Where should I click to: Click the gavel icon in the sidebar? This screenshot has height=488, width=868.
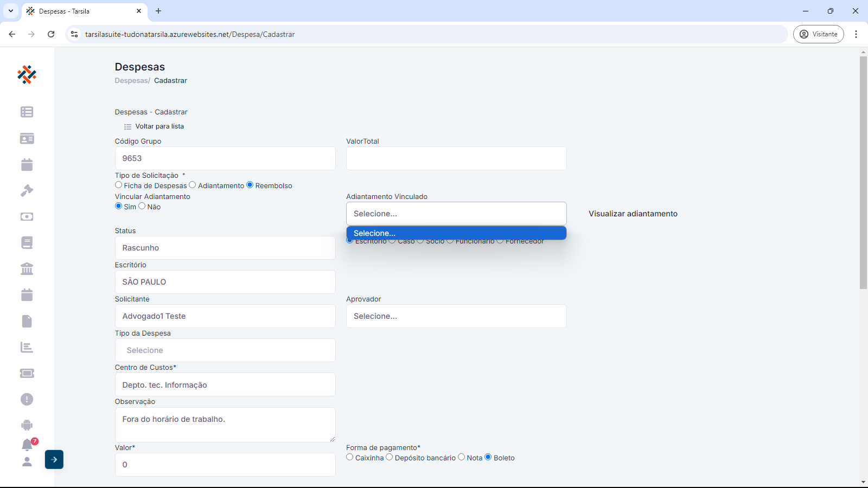pos(27,191)
